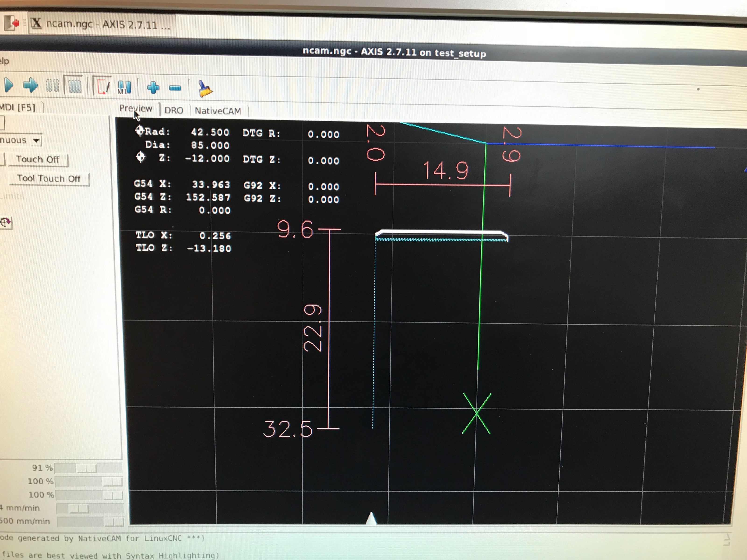Switch to the MDI [F5] tab
Screen dimensions: 747x560
(x=19, y=107)
